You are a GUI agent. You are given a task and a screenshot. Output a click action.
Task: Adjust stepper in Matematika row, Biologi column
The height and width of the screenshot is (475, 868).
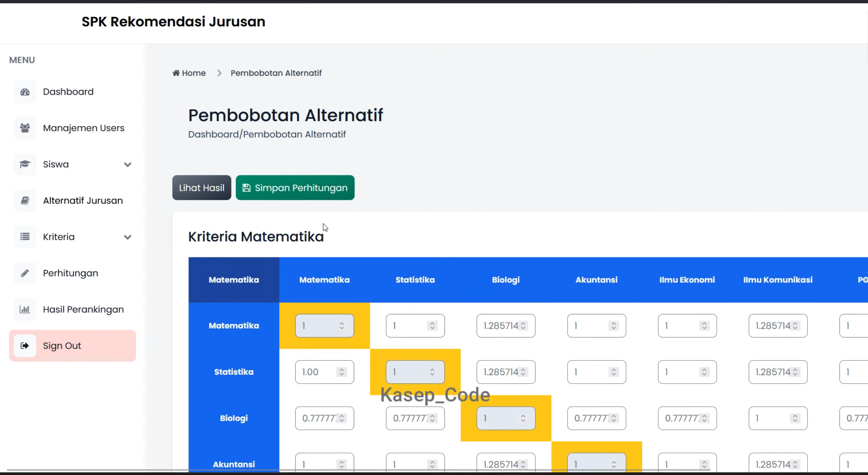523,326
